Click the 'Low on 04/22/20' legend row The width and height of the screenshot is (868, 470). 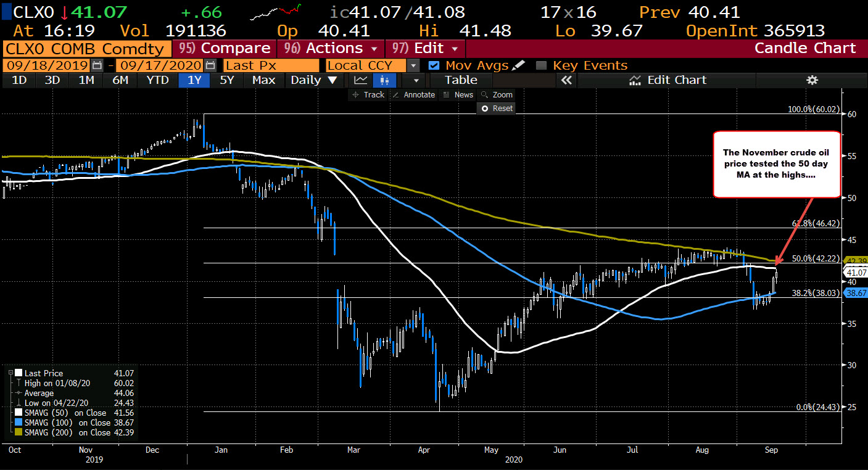click(78, 403)
